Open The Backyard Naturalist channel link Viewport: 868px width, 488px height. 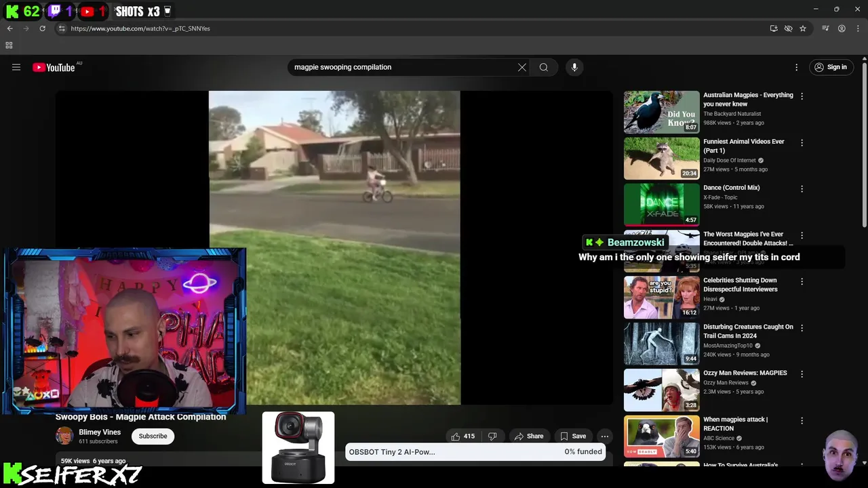(732, 114)
